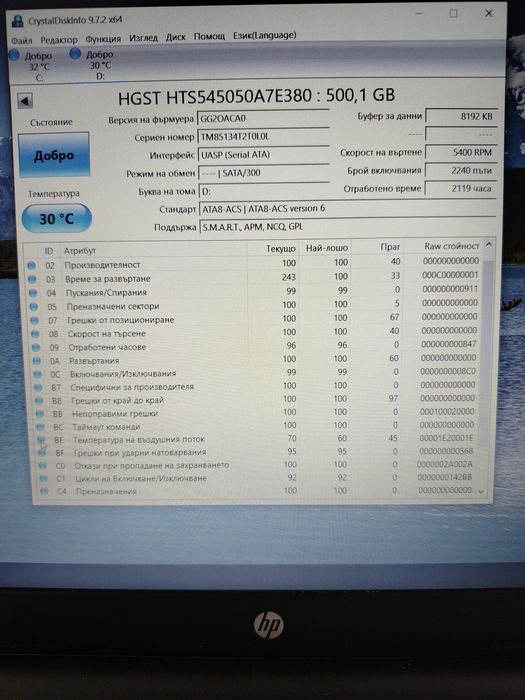The width and height of the screenshot is (525, 700).
Task: Open the Функция menu
Action: (103, 39)
